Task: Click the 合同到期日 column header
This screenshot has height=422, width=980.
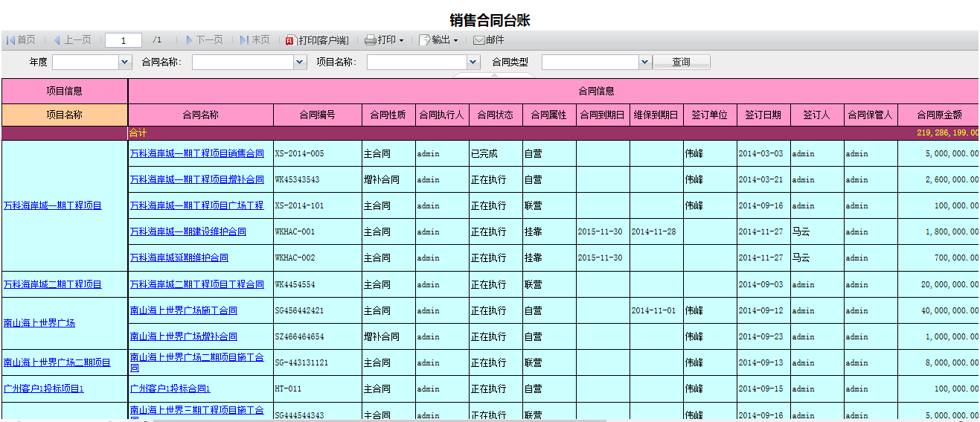Action: coord(603,115)
